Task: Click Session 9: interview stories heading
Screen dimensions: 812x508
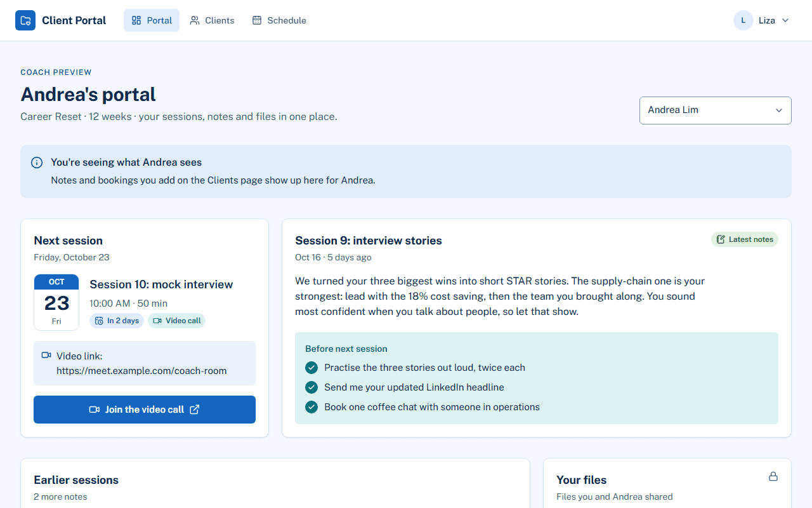Action: point(369,241)
